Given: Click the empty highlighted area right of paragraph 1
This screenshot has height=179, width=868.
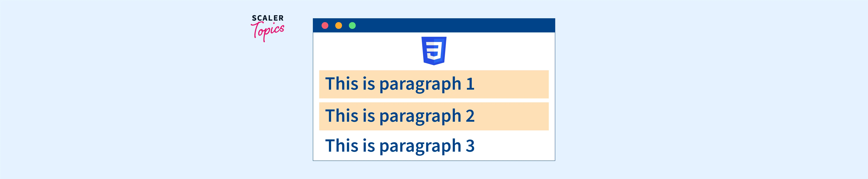Looking at the screenshot, I should (x=512, y=84).
